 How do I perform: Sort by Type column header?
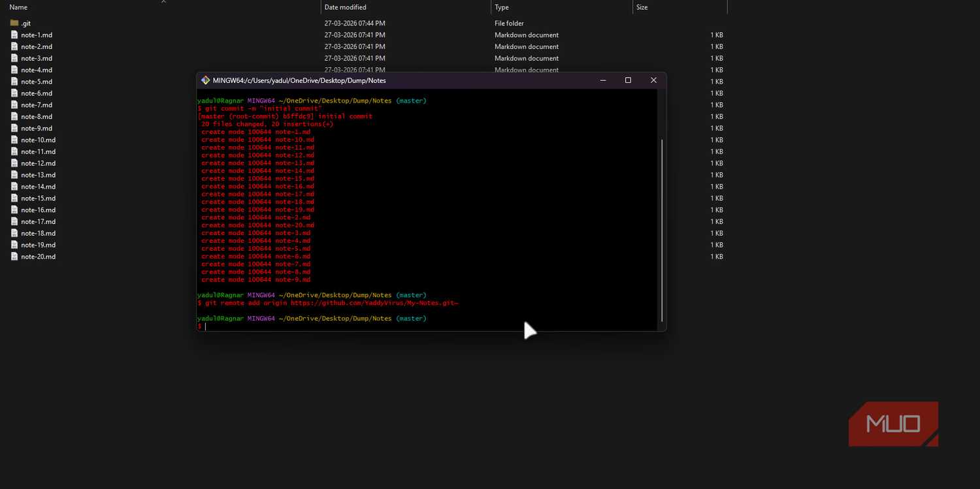502,7
